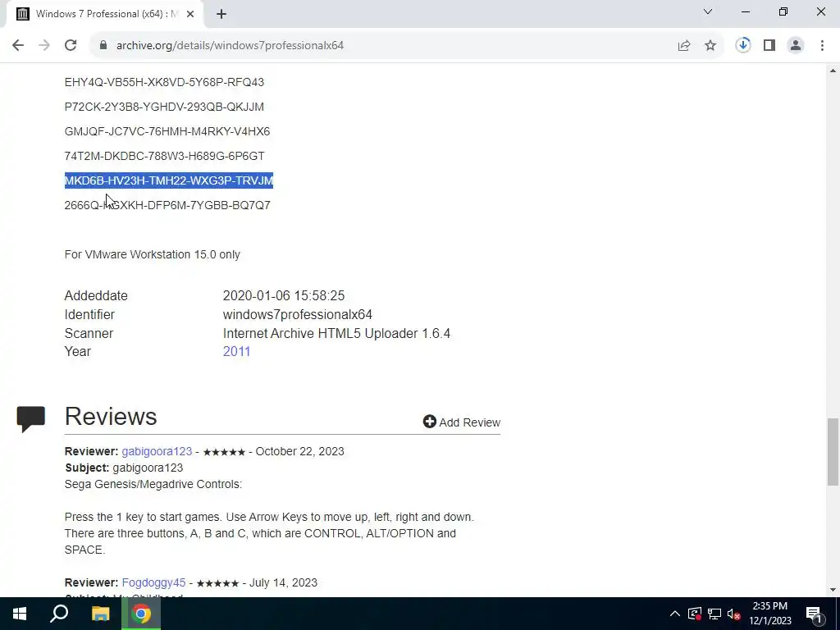Click the key EHY4Q-VB55H-XK8VD-5Y68P-RFQ43
Image resolution: width=840 pixels, height=630 pixels.
(164, 82)
